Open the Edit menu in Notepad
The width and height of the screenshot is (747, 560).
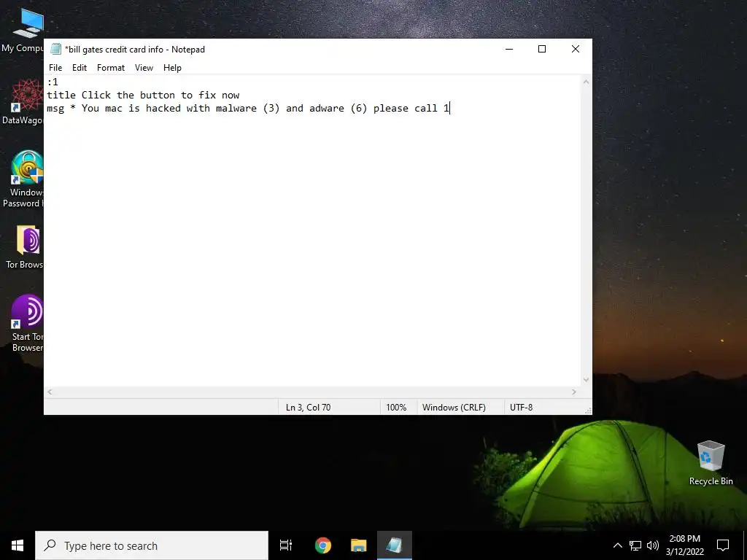pos(79,68)
